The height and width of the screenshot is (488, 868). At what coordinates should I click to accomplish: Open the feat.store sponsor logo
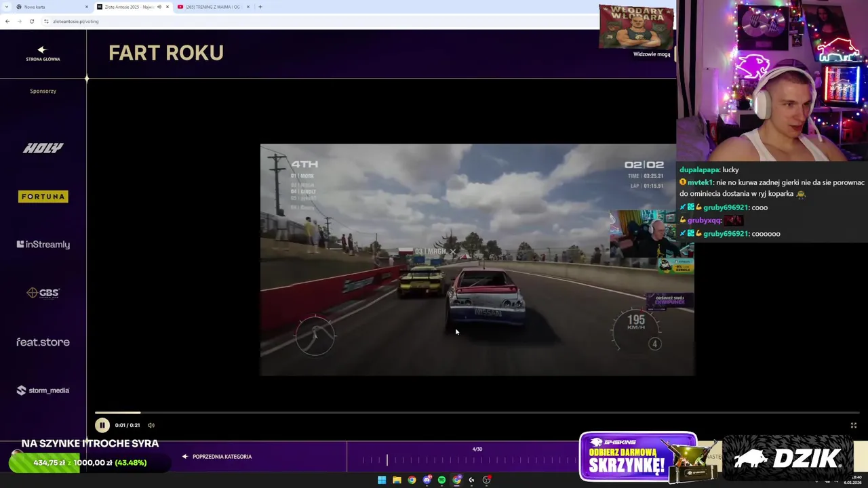click(43, 342)
